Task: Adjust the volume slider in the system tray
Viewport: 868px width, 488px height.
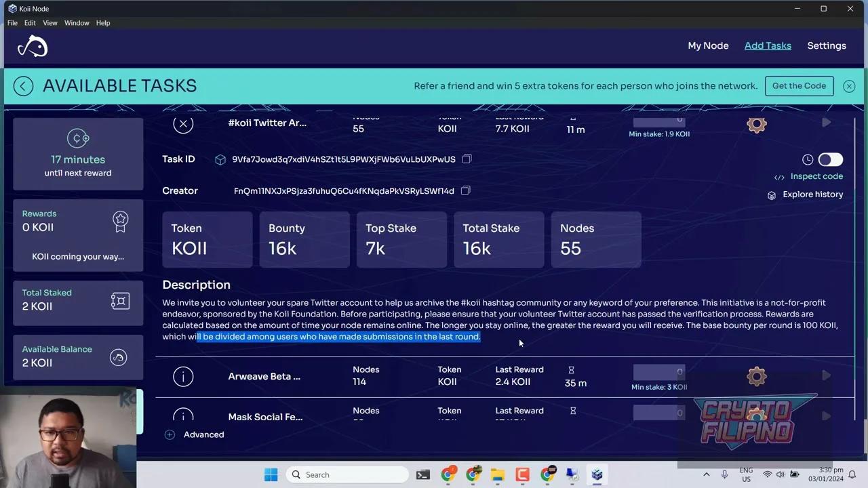Action: 780,474
